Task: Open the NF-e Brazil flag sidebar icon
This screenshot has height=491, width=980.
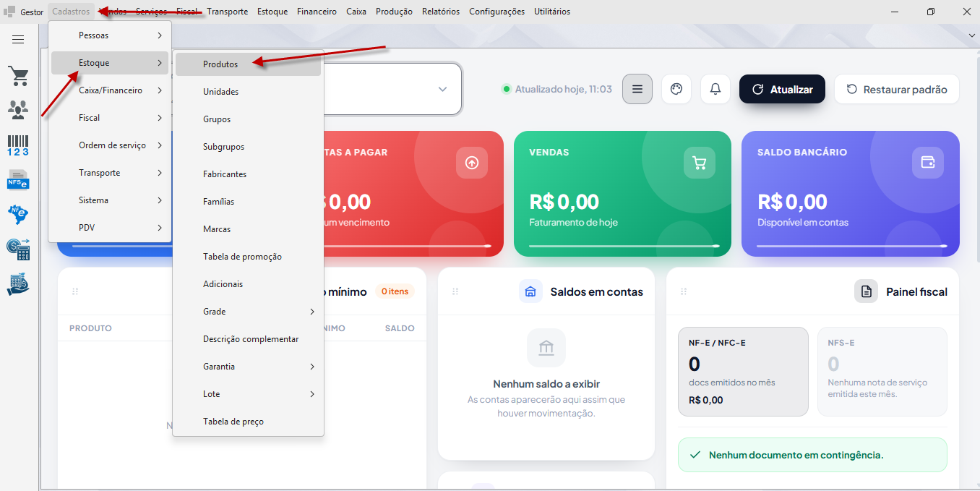Action: [18, 214]
